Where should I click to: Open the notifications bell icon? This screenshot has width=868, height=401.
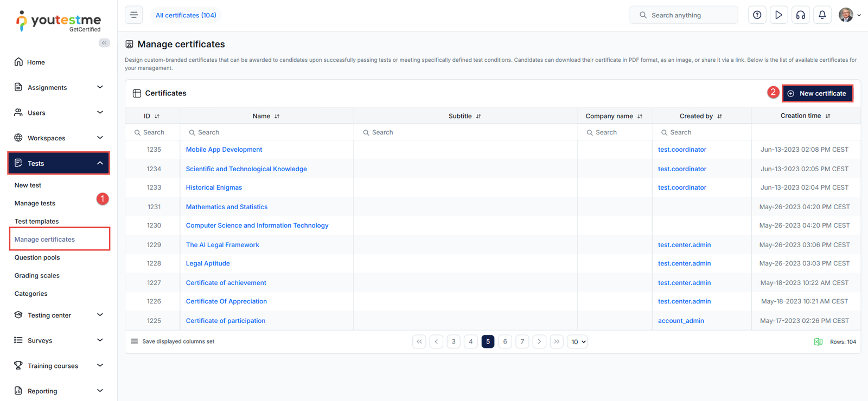pos(822,15)
